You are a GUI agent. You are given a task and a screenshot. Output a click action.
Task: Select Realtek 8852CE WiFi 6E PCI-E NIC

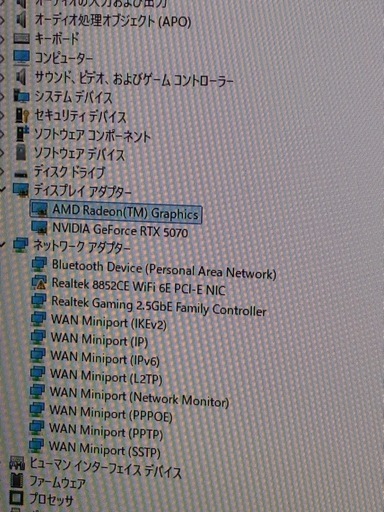pyautogui.click(x=139, y=286)
